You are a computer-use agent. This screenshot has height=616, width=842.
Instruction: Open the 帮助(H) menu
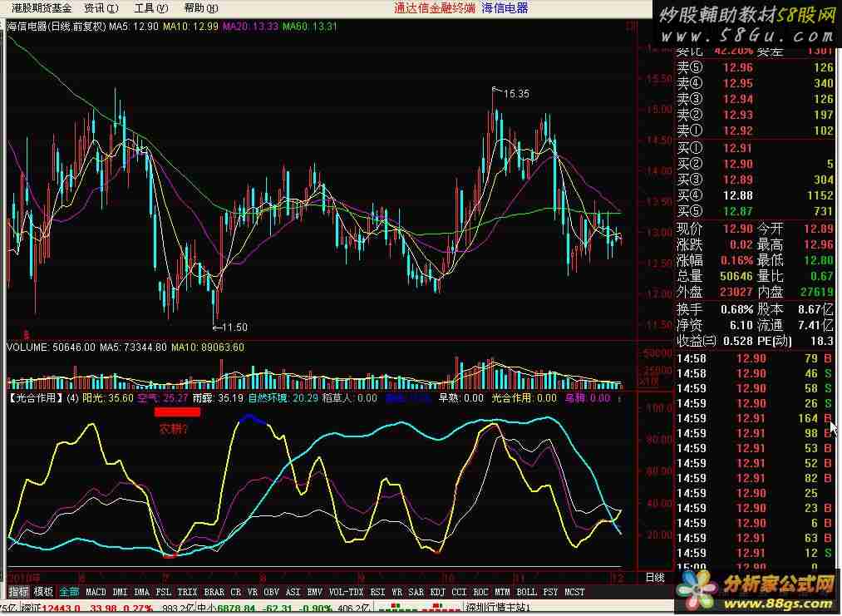[x=201, y=8]
